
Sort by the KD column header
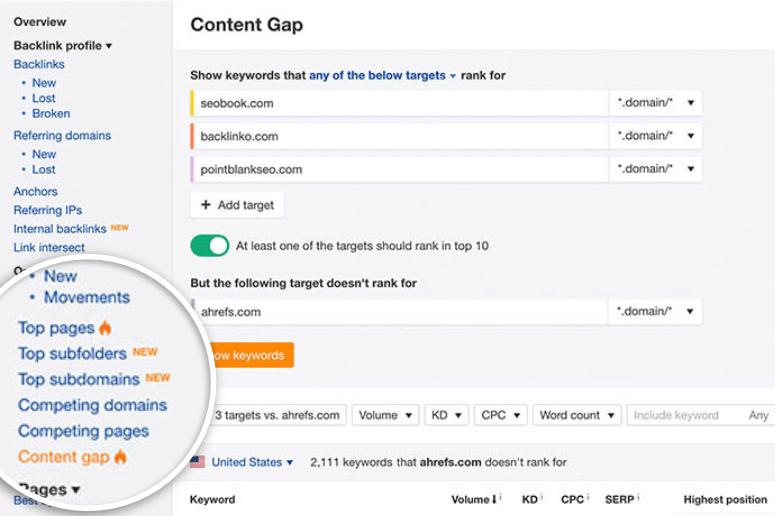coord(531,500)
